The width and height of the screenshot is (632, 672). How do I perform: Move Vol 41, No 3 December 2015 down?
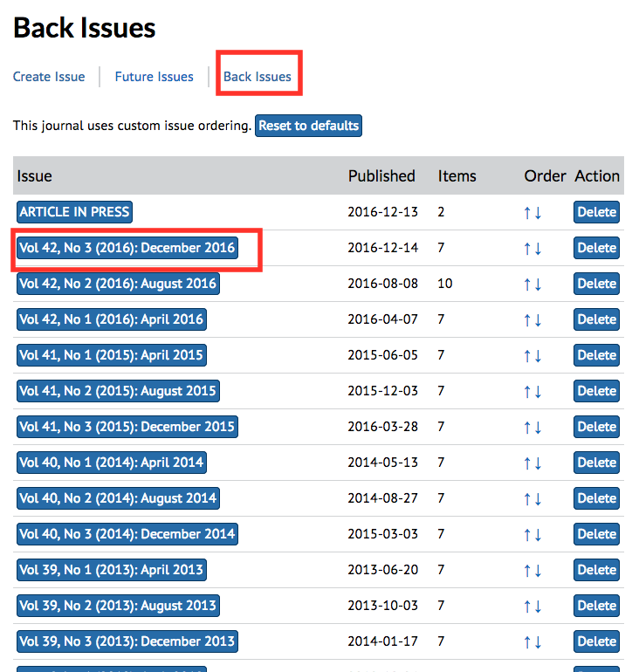point(539,427)
